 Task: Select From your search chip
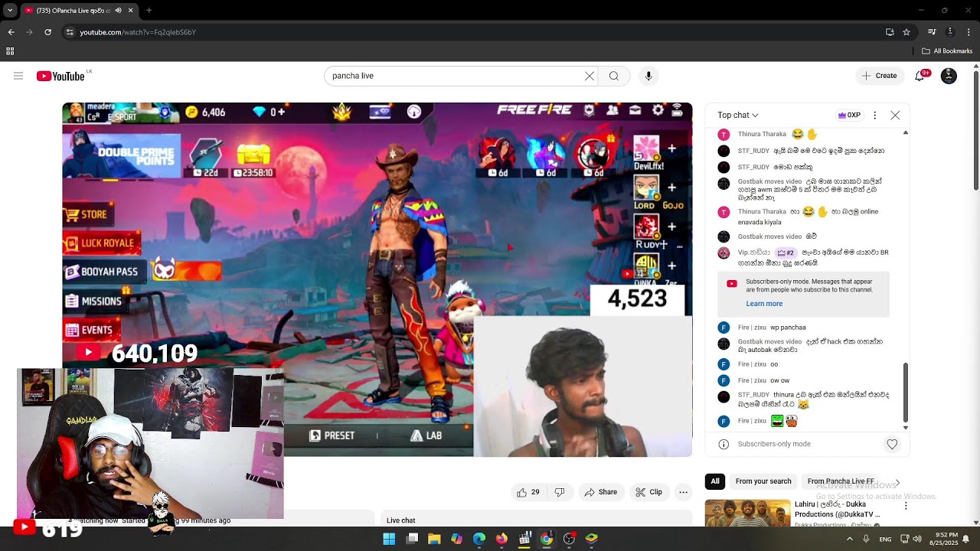click(763, 481)
